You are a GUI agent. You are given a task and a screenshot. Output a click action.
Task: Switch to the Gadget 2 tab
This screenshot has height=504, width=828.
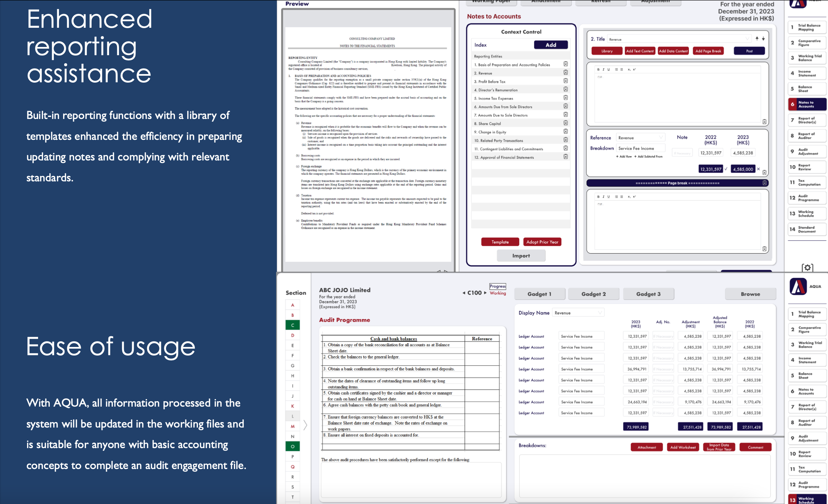(x=593, y=294)
